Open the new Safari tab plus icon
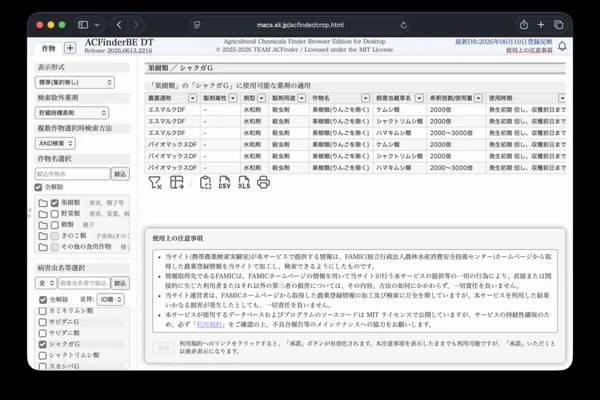600x400 pixels. [541, 25]
